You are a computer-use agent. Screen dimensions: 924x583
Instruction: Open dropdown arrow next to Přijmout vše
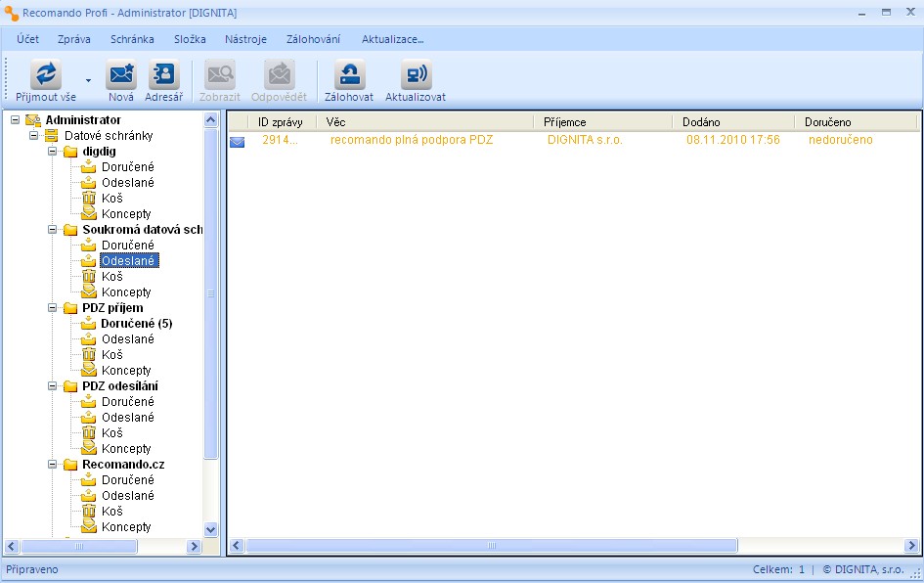(x=88, y=80)
